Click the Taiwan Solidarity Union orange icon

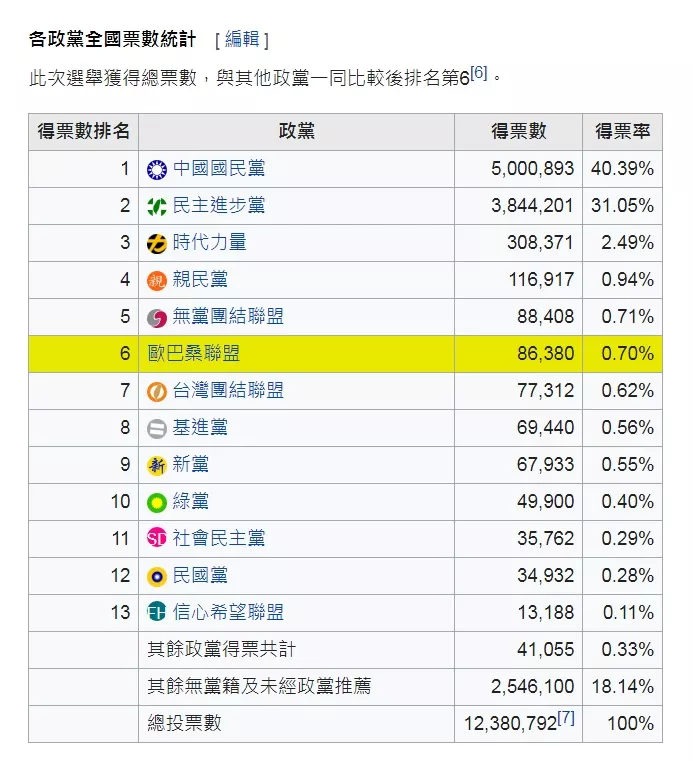coord(157,391)
